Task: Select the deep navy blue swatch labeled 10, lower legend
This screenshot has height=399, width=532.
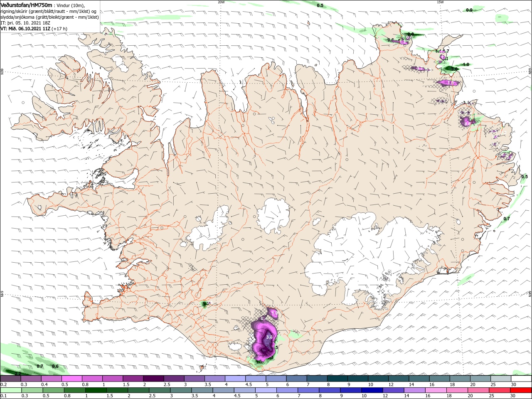Action: pyautogui.click(x=372, y=390)
